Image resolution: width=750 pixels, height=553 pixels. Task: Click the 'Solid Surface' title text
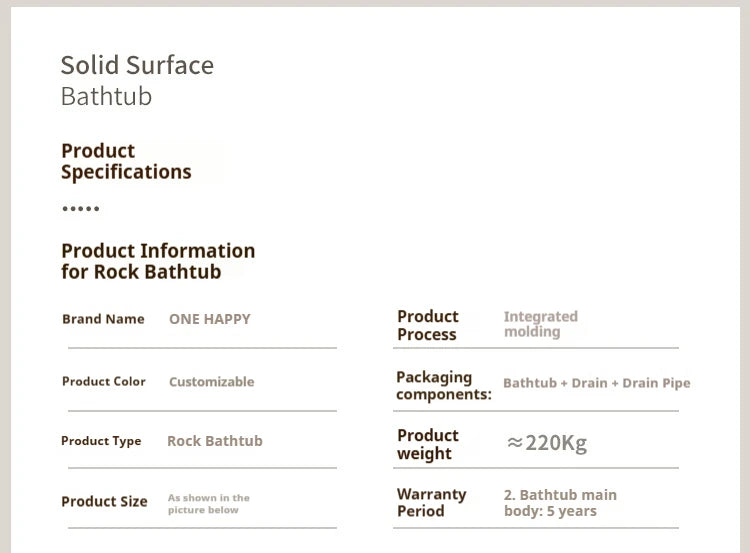point(137,65)
